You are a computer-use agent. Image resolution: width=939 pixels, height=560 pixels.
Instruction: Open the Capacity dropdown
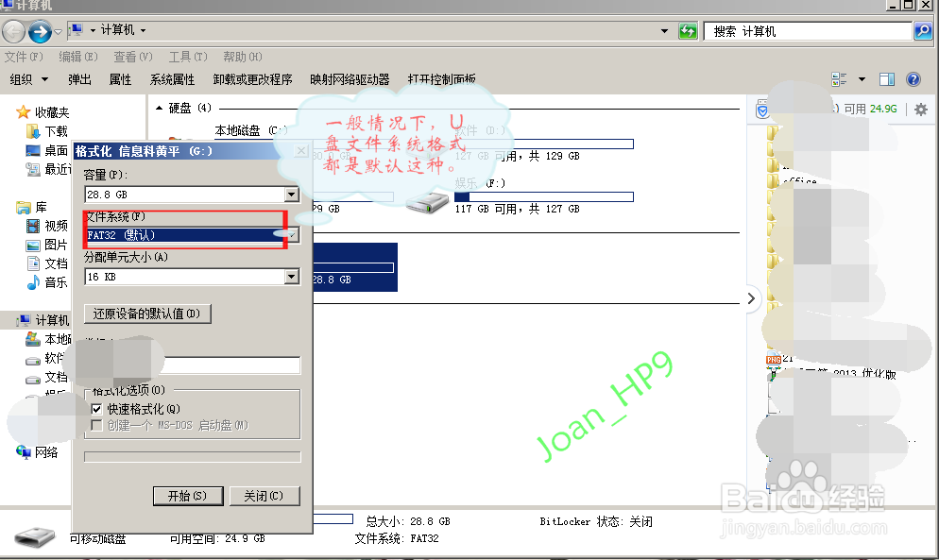click(292, 194)
